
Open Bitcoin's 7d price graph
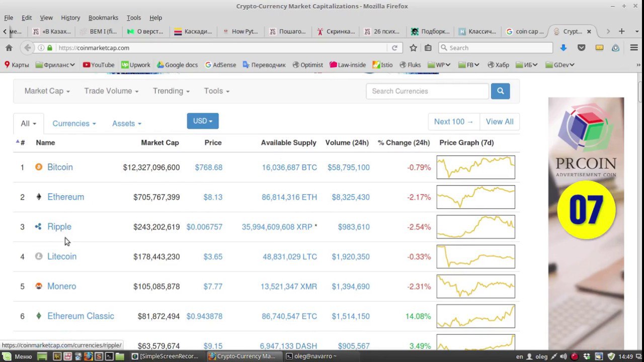point(476,167)
